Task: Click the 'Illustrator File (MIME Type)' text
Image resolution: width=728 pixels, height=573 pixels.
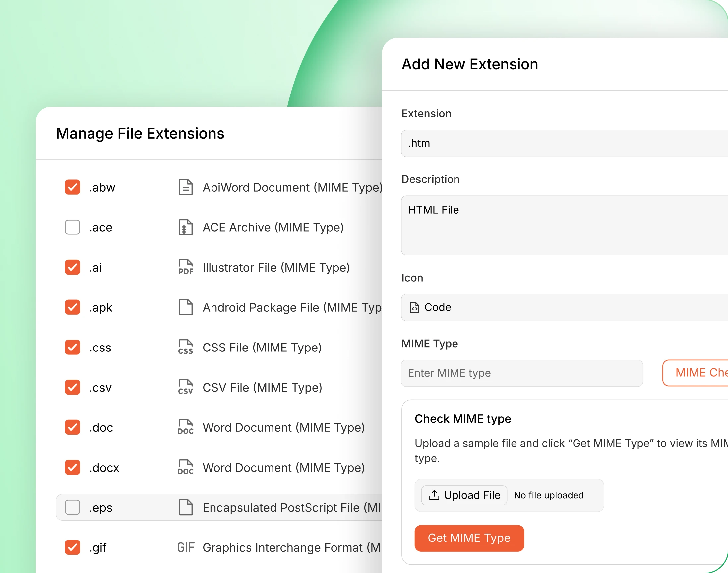Action: [276, 267]
